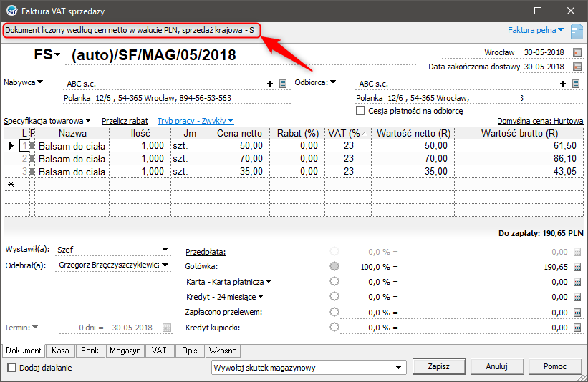Image resolution: width=588 pixels, height=382 pixels.
Task: Click the calendar icon beside the Wrocław issue date
Action: click(577, 53)
